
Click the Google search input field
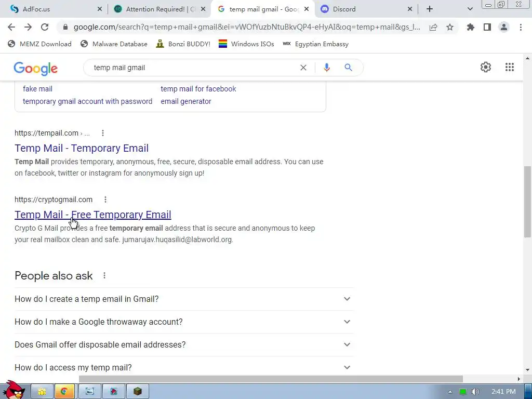coord(193,68)
